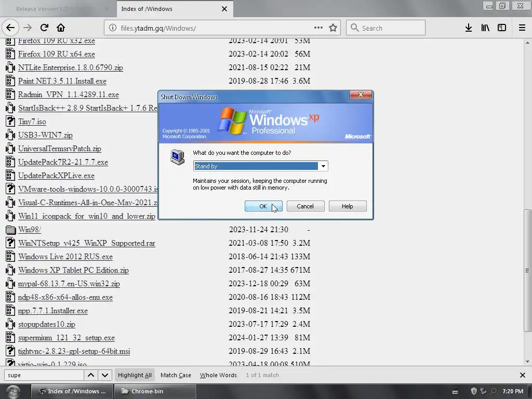Click the 7:20 PM taskbar clock
This screenshot has width=532, height=399.
click(513, 391)
